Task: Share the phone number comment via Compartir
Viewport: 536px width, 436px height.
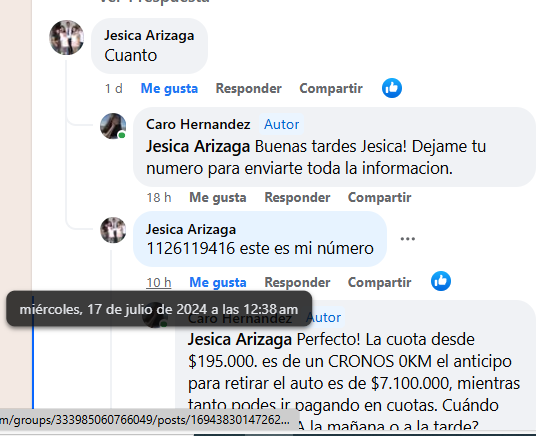Action: (379, 282)
